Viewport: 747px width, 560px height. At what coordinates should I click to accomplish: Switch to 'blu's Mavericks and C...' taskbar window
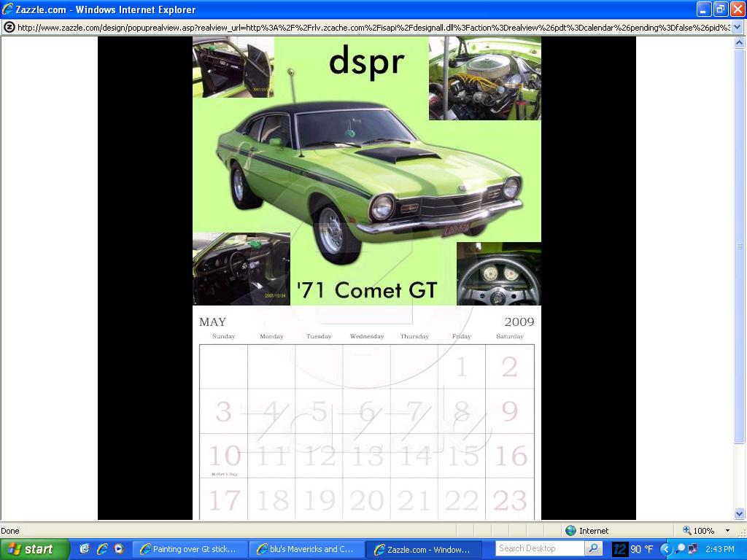[x=305, y=549]
